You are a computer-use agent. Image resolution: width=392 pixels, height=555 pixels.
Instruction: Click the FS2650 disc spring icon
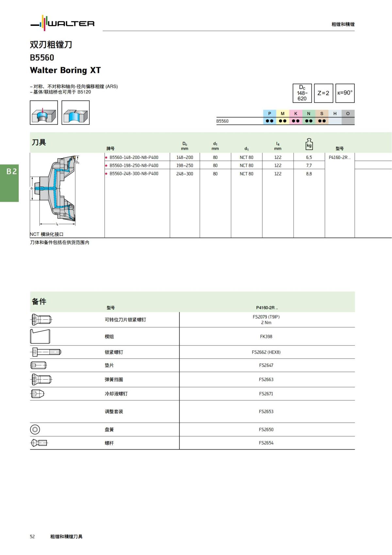[x=35, y=429]
